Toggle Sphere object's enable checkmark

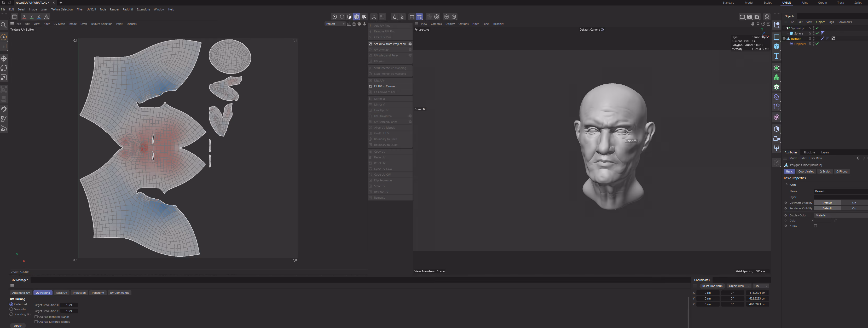tap(817, 33)
